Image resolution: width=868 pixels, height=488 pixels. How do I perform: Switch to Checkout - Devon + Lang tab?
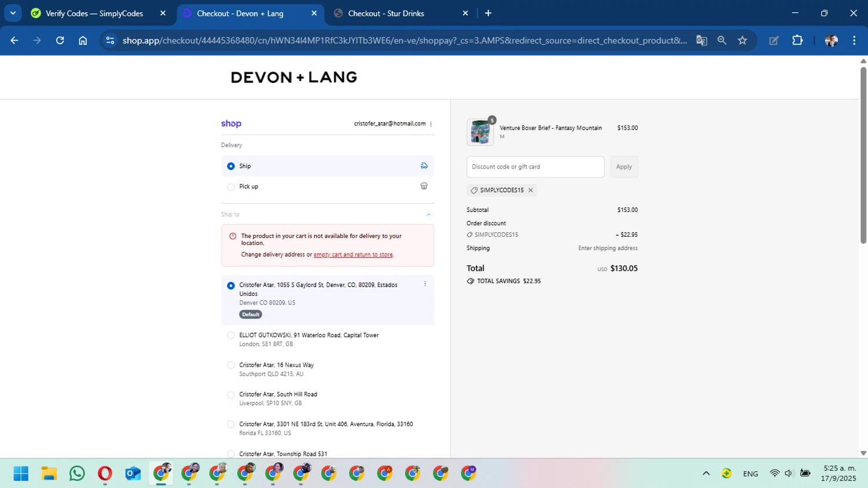click(240, 13)
